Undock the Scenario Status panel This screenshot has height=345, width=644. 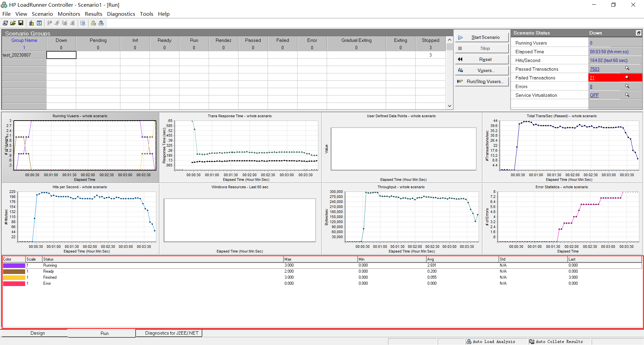639,33
